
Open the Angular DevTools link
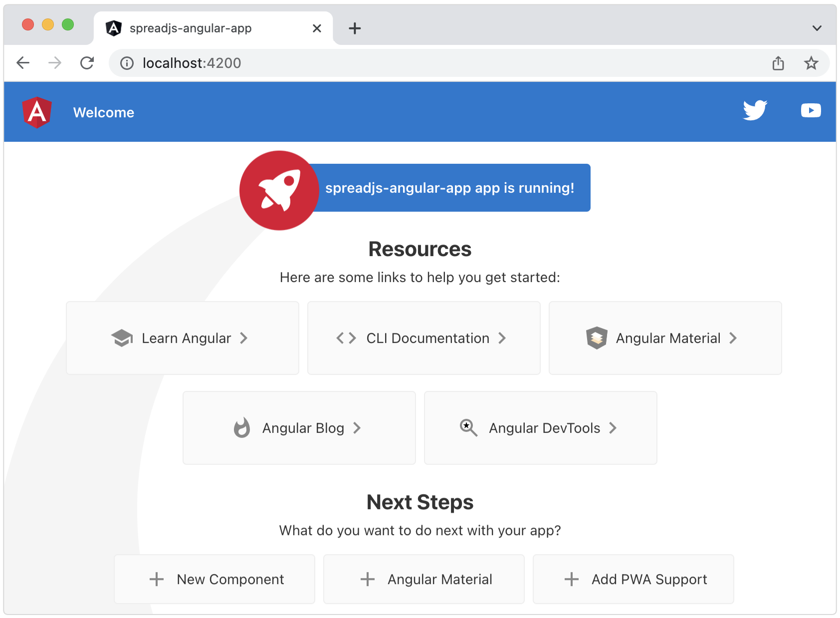pyautogui.click(x=541, y=428)
